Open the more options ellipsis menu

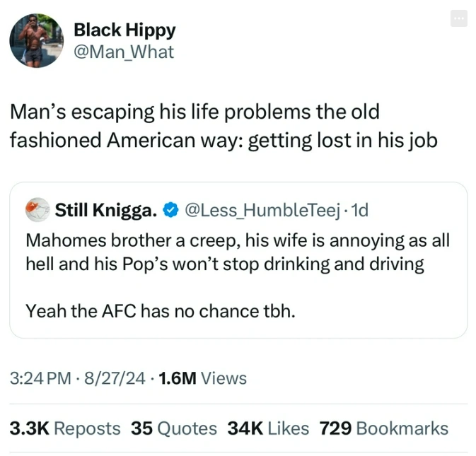point(459,19)
